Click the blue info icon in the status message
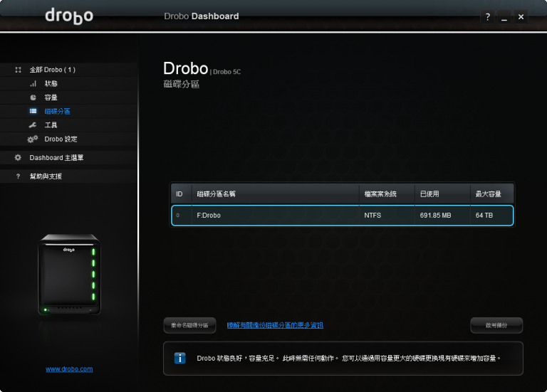This screenshot has width=547, height=392. coord(179,358)
